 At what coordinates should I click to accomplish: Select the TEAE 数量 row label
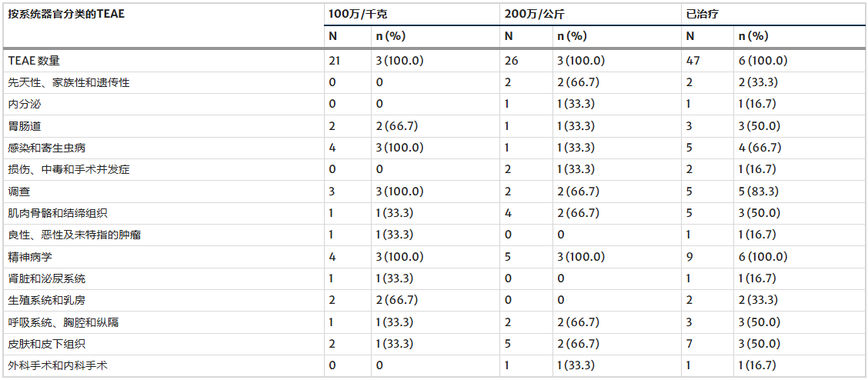point(34,61)
